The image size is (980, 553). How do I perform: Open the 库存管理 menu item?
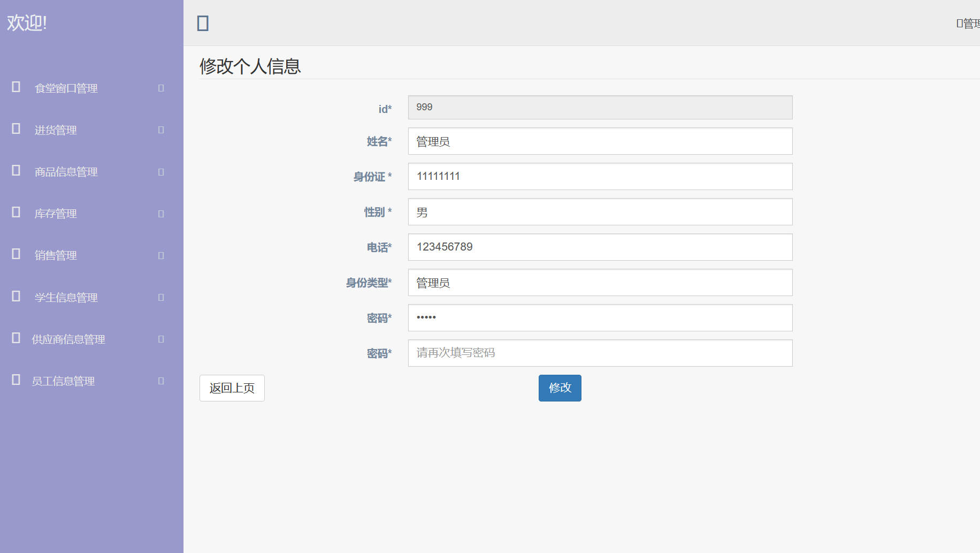click(56, 214)
